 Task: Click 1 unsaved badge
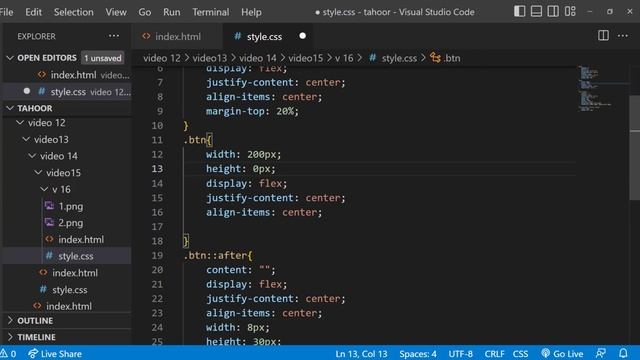pos(103,58)
